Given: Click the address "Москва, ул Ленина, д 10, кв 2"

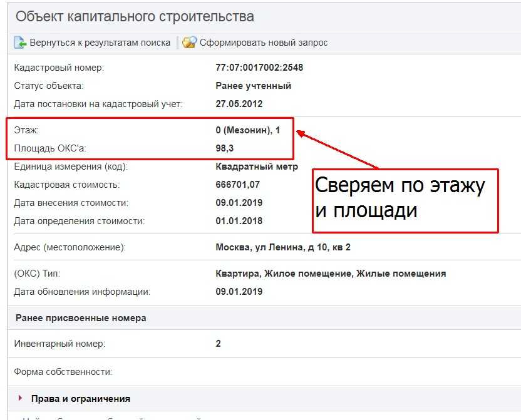Looking at the screenshot, I should 282,247.
